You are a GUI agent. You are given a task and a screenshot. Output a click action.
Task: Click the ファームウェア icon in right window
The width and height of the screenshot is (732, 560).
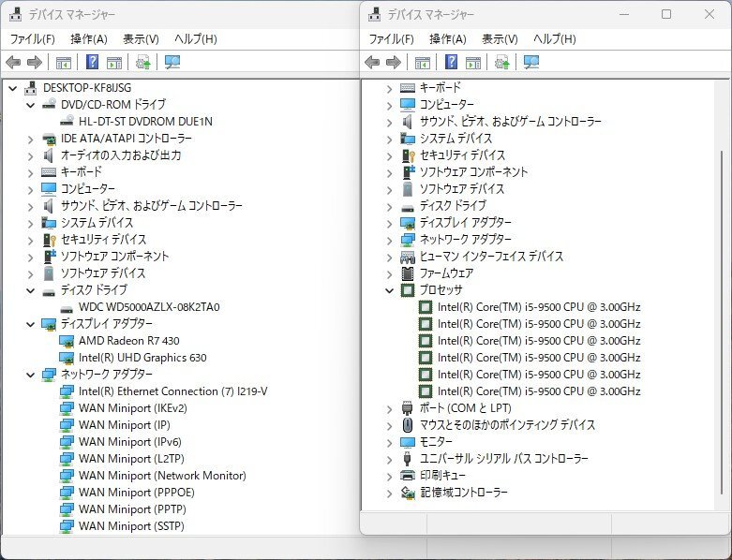point(408,273)
